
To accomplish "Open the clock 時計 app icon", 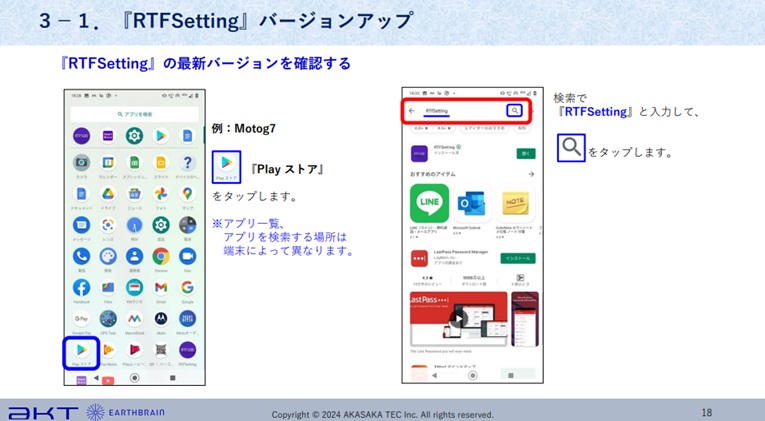I will coord(134,225).
